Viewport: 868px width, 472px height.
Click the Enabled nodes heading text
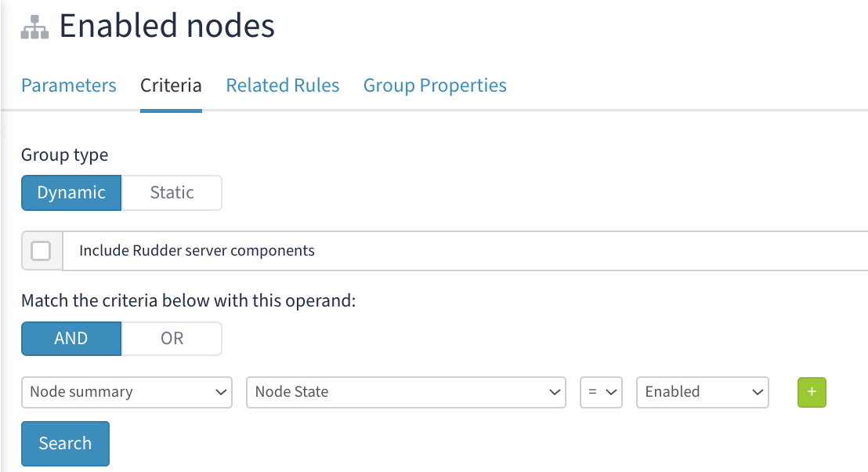coord(167,27)
